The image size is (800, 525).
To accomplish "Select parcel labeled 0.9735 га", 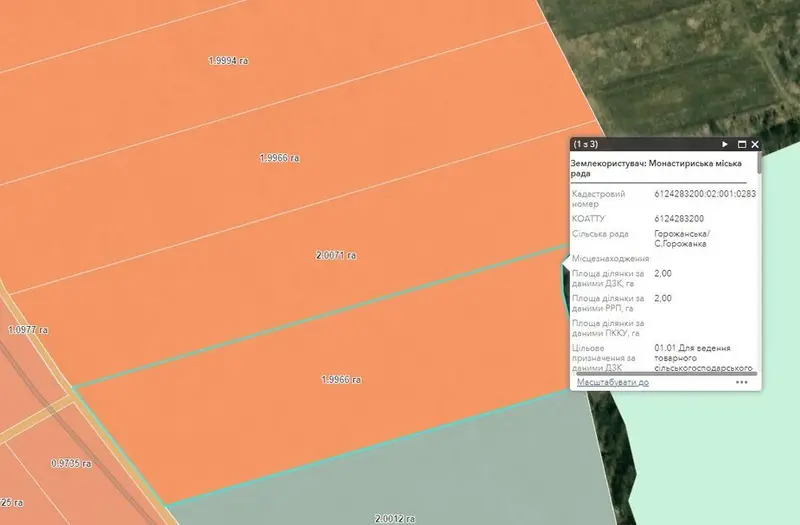I will [x=71, y=463].
